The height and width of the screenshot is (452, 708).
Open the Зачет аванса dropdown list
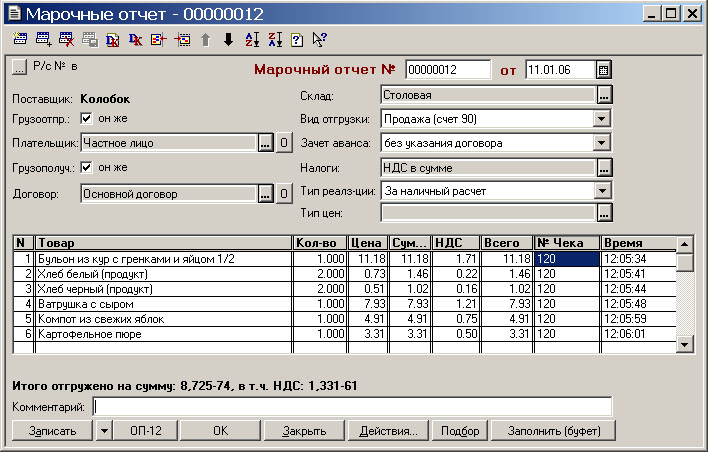[602, 143]
